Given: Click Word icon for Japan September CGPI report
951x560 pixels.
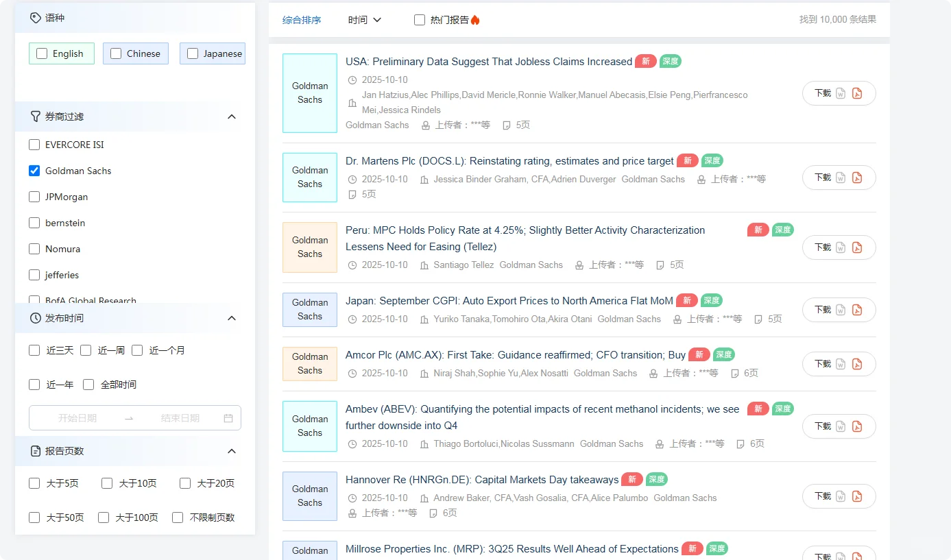Looking at the screenshot, I should click(841, 310).
